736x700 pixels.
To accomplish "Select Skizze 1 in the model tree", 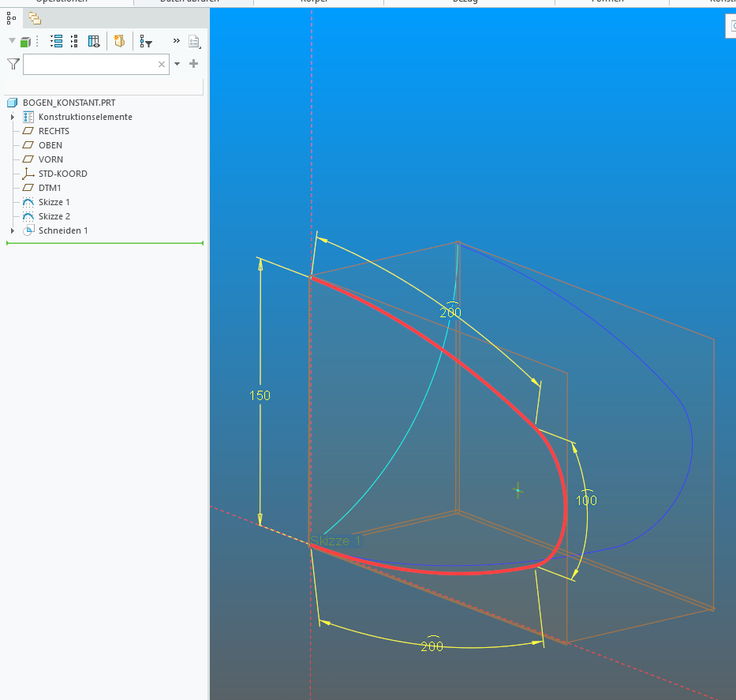I will tap(54, 202).
